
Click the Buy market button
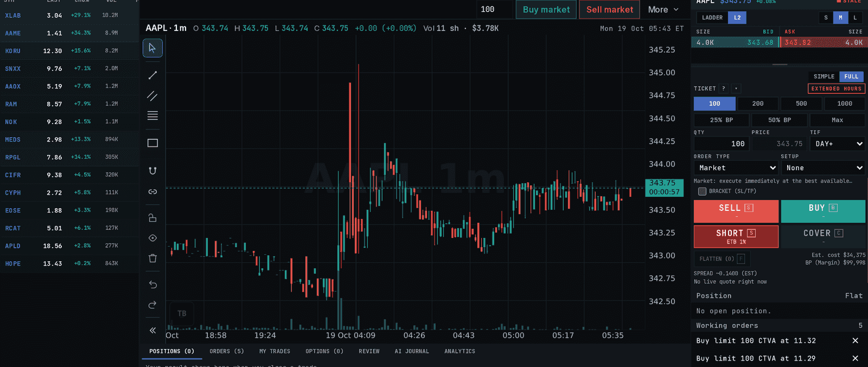(546, 9)
